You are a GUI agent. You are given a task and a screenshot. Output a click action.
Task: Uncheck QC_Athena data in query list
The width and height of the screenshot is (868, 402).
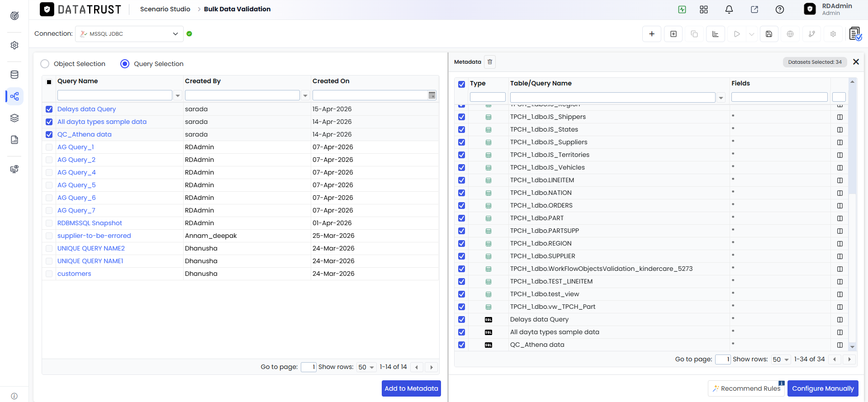[49, 135]
